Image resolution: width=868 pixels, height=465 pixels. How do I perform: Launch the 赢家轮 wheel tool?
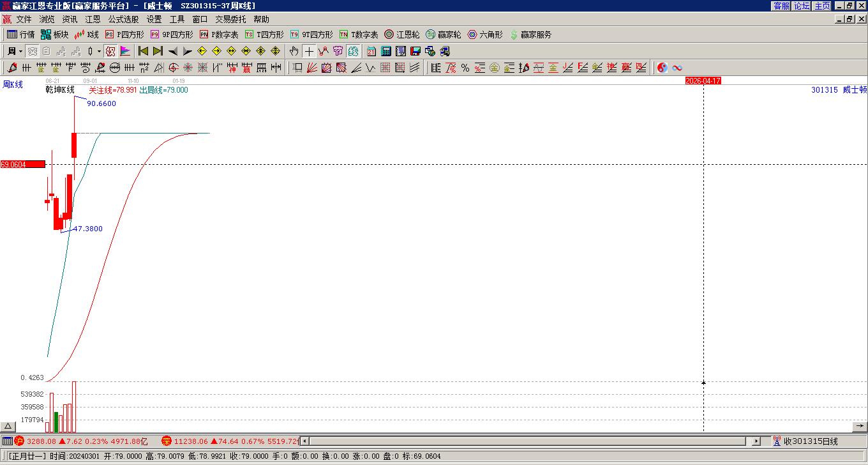[x=444, y=34]
